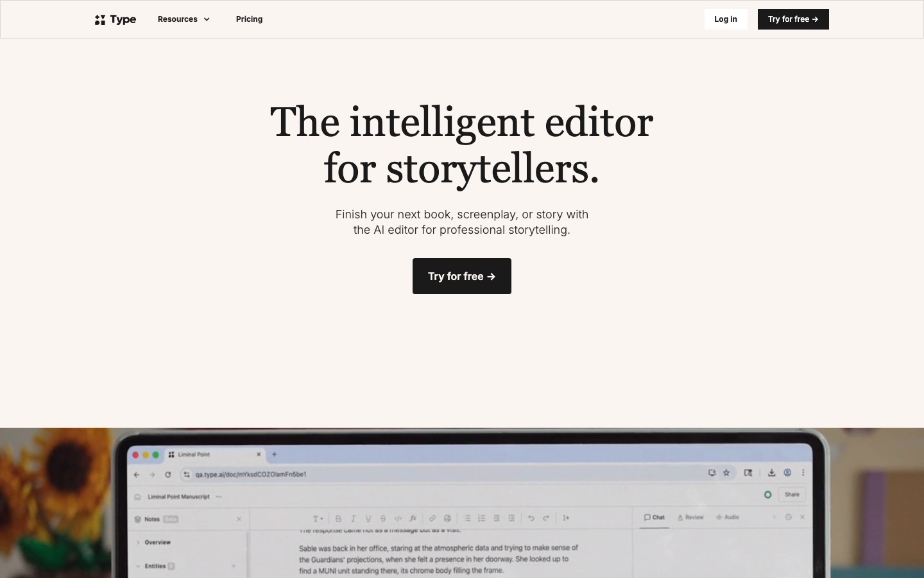924x578 pixels.
Task: Click the insert link icon
Action: 432,518
